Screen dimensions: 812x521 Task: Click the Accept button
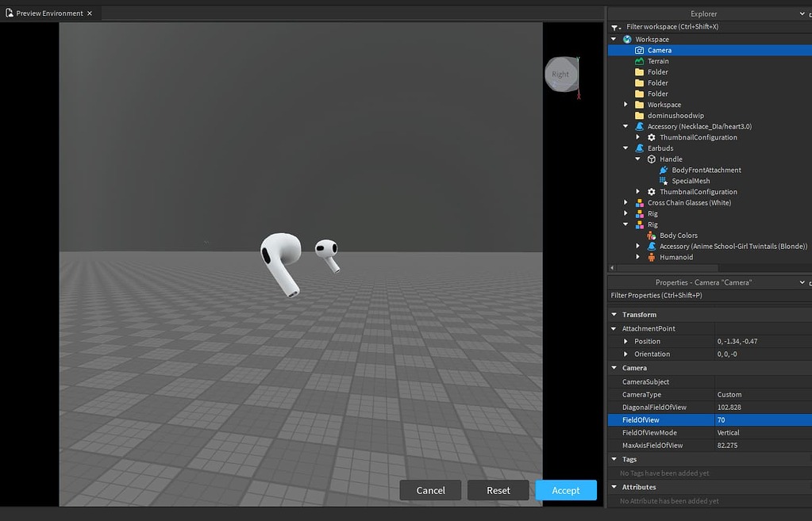pyautogui.click(x=565, y=490)
